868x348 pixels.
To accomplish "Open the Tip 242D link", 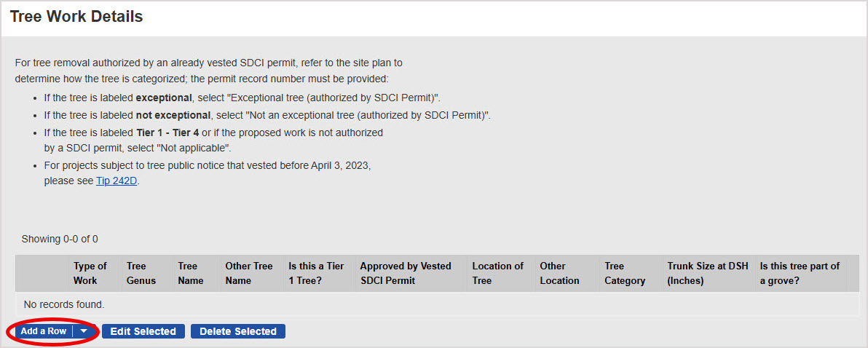I will [x=117, y=181].
